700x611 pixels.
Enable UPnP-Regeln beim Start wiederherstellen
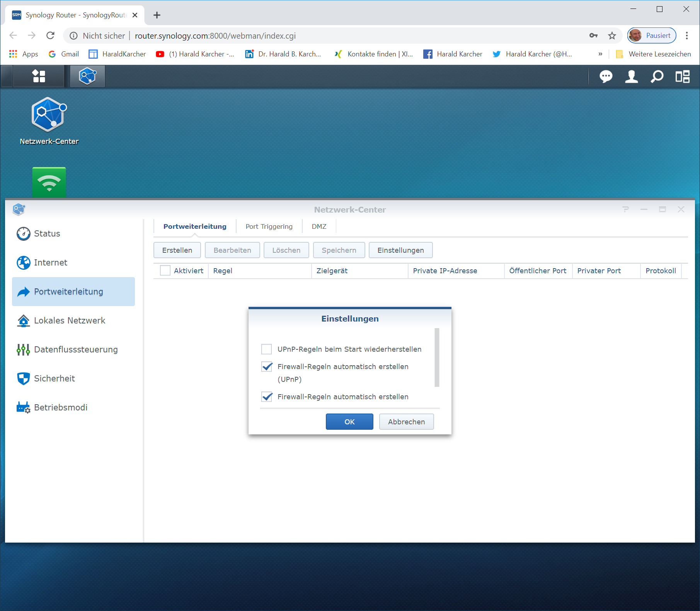267,349
